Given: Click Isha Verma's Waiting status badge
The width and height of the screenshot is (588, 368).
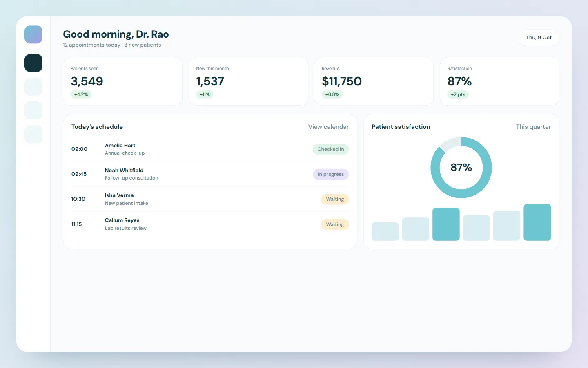Looking at the screenshot, I should click(335, 199).
